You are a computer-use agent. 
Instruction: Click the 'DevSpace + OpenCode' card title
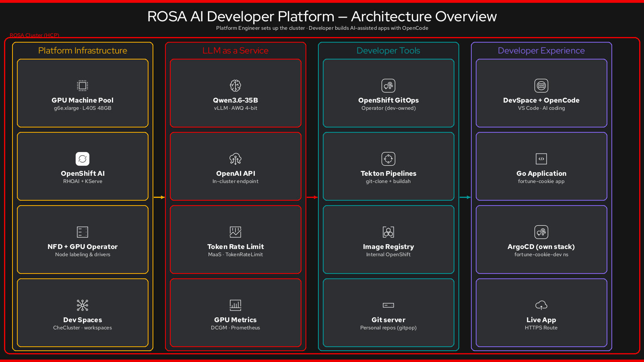click(541, 100)
